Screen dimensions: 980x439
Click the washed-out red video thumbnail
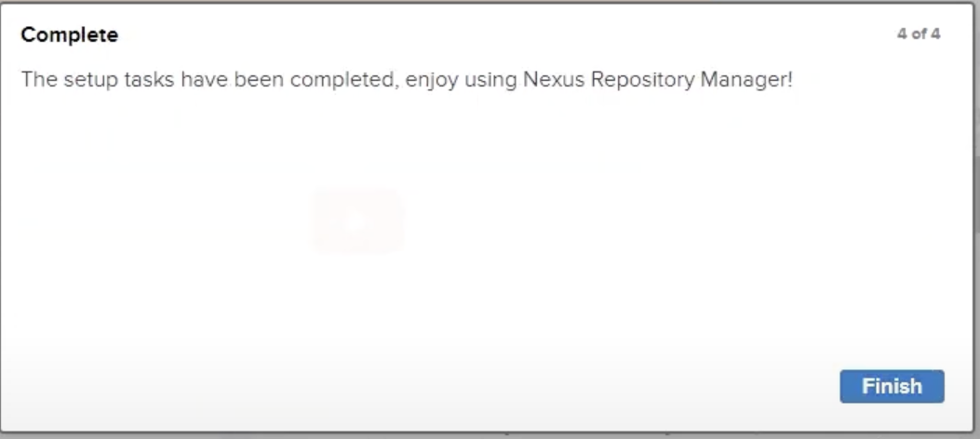pos(357,221)
